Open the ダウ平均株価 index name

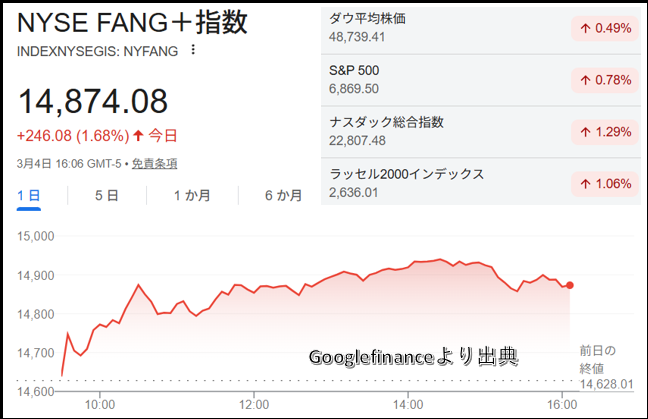coord(366,18)
